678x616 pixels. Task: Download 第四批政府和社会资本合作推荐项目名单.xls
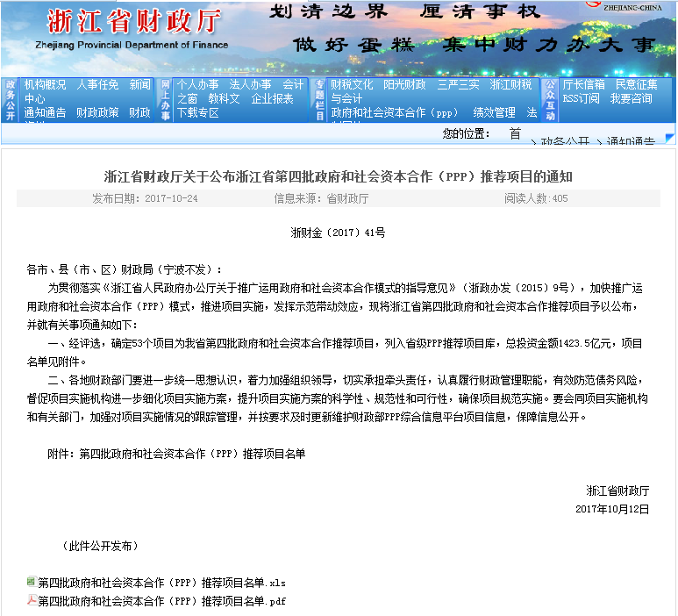click(x=161, y=583)
